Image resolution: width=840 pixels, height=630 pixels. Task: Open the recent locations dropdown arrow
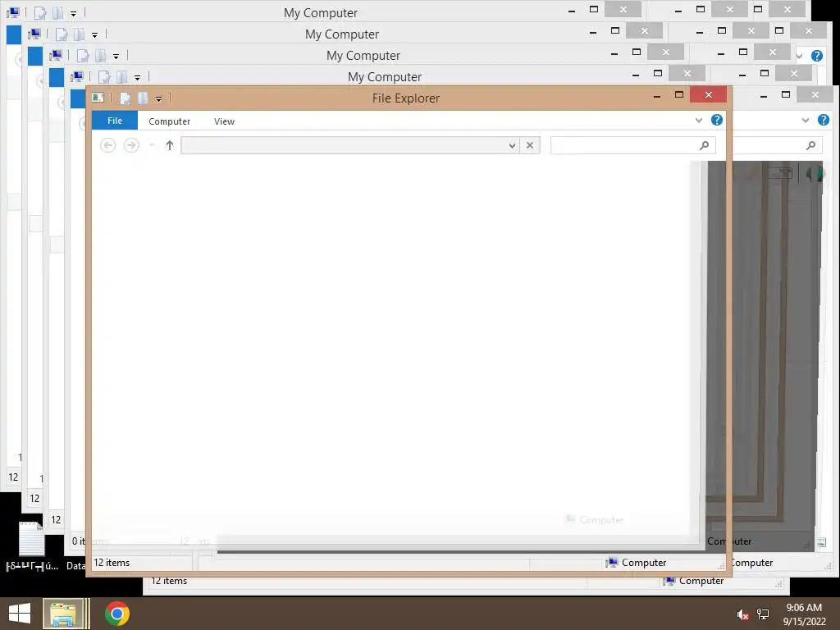152,145
